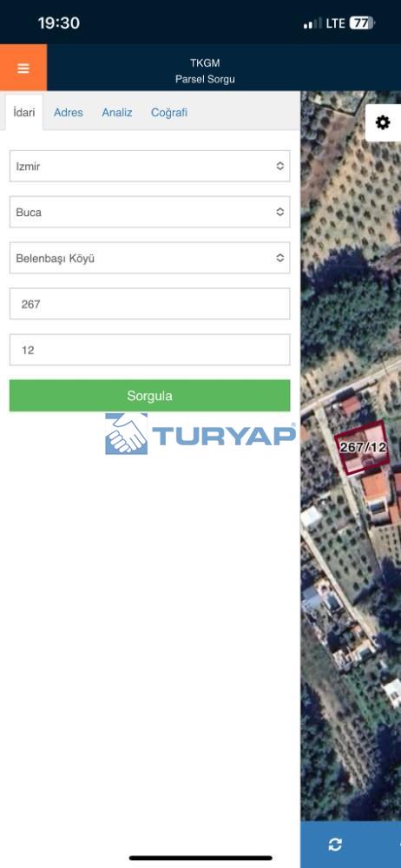This screenshot has height=868, width=401.
Task: Tap the battery indicator in status bar
Action: click(x=363, y=23)
